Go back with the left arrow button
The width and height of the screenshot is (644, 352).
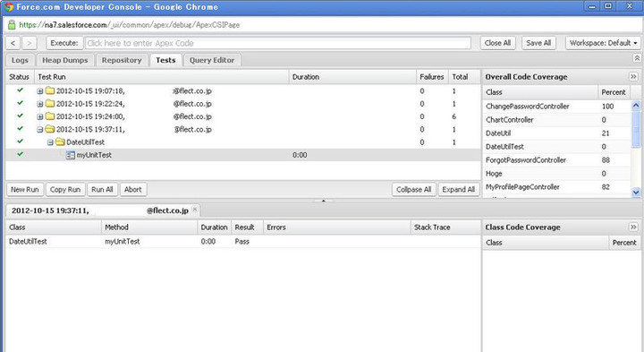pos(13,43)
